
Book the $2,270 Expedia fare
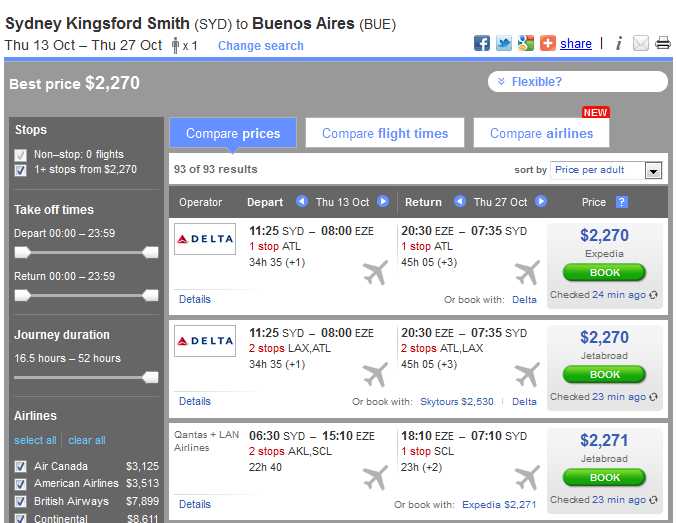coord(604,272)
